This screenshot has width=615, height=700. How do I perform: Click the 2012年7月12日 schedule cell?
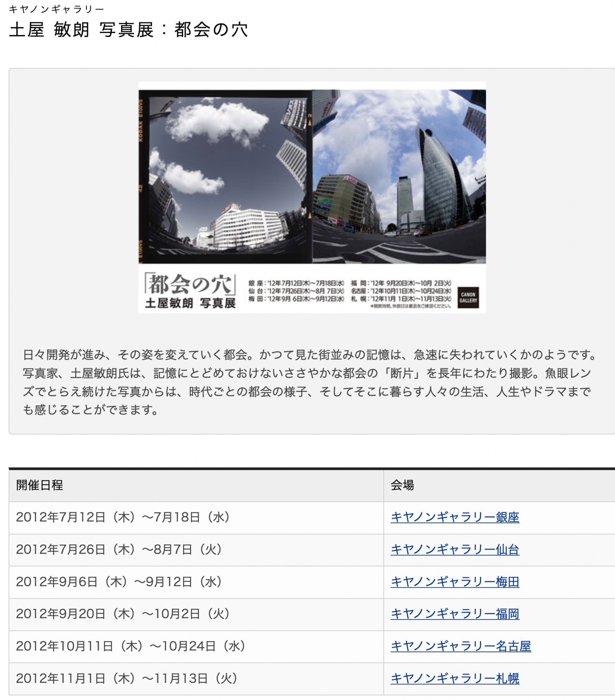click(x=123, y=517)
